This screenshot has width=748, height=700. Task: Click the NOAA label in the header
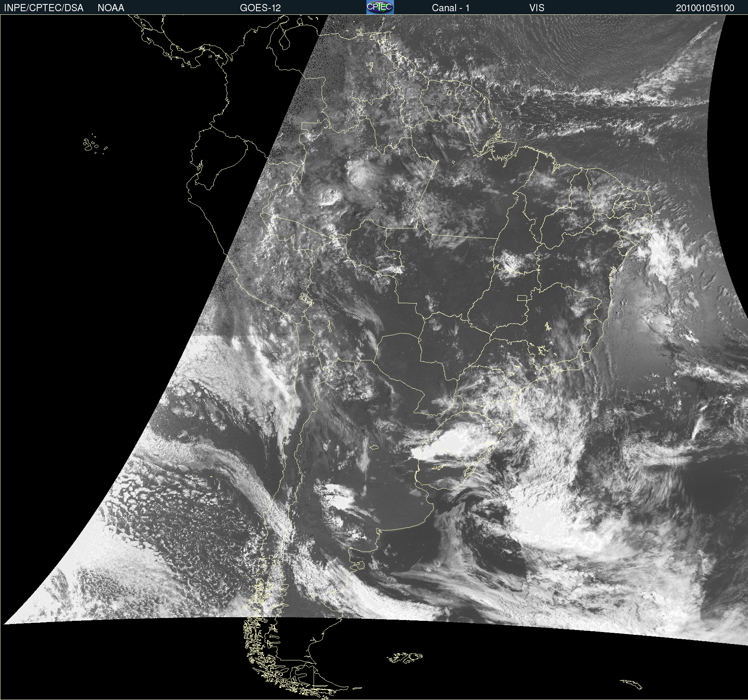pyautogui.click(x=111, y=8)
